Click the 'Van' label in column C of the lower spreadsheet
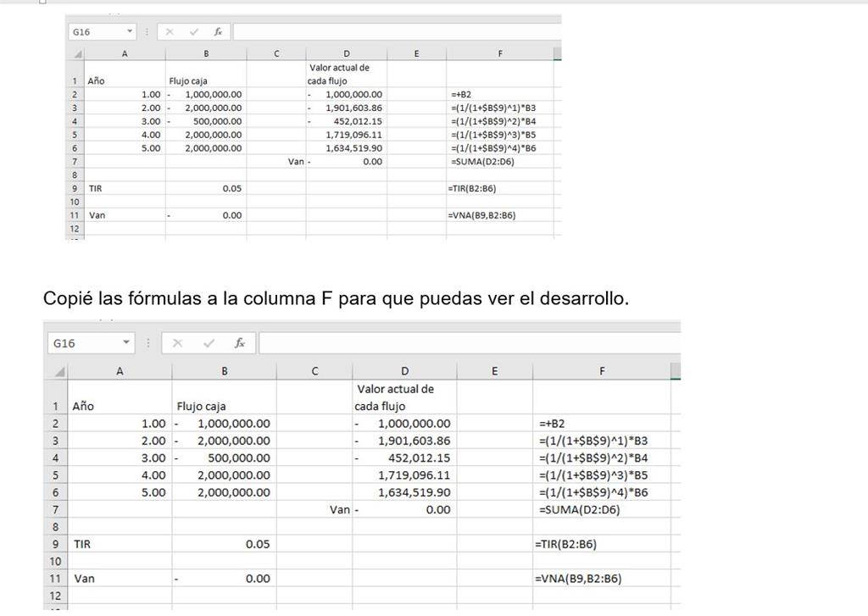868x616 pixels. pos(339,510)
